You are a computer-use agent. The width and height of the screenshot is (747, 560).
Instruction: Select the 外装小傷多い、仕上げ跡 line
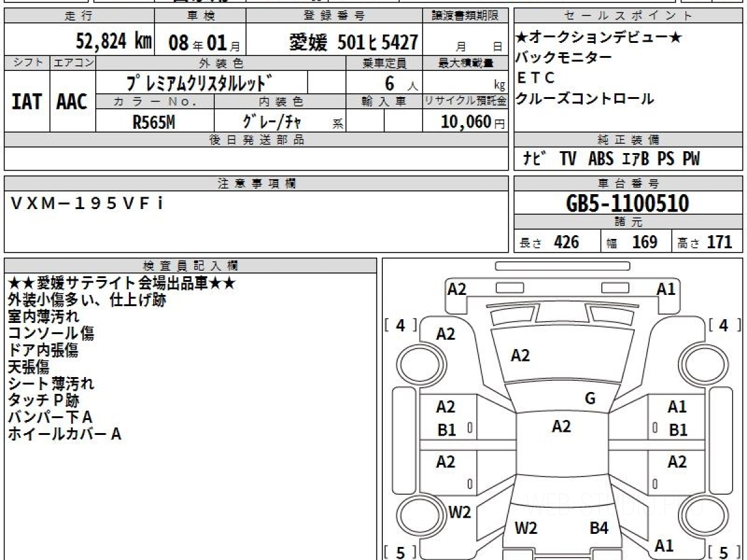[87, 300]
